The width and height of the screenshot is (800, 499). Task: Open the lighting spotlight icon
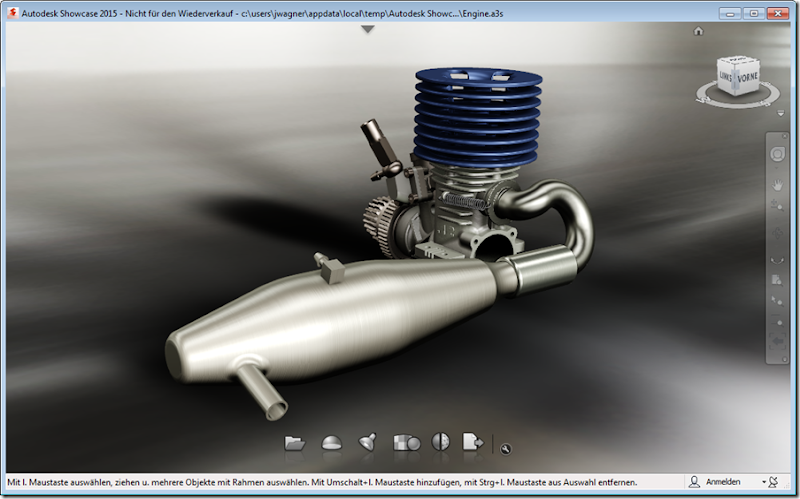pos(367,442)
